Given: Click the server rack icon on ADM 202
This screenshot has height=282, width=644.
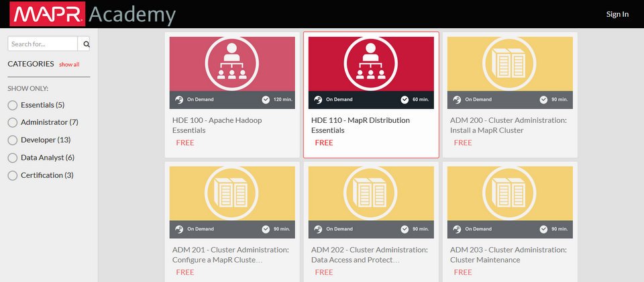Looking at the screenshot, I should click(370, 193).
